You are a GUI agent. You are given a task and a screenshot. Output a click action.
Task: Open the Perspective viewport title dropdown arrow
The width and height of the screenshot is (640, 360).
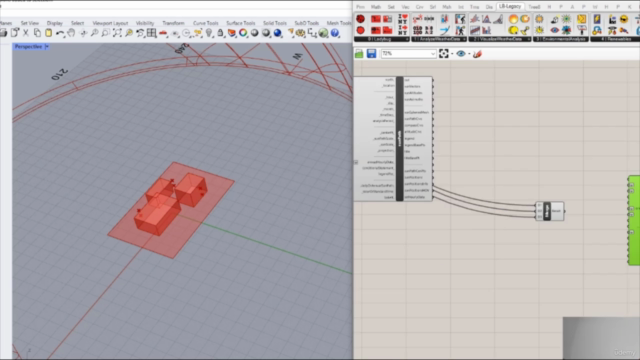coord(47,47)
